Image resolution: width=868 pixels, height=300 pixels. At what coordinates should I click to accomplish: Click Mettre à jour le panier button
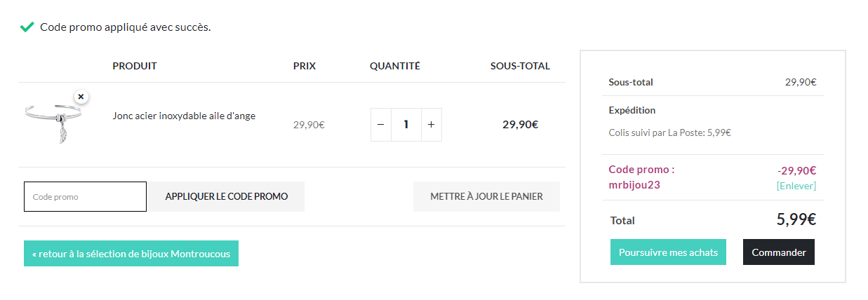pyautogui.click(x=486, y=196)
